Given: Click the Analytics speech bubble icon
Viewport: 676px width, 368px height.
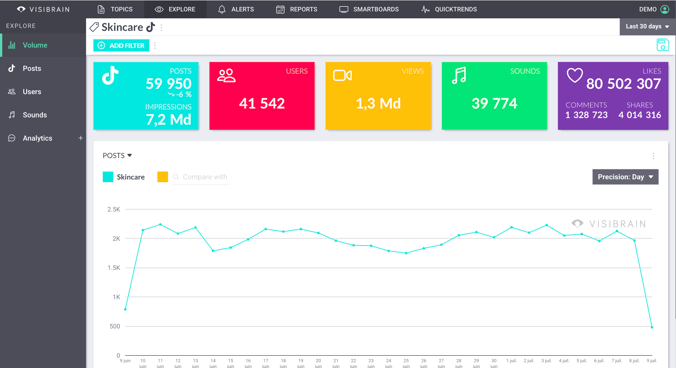Looking at the screenshot, I should tap(12, 138).
